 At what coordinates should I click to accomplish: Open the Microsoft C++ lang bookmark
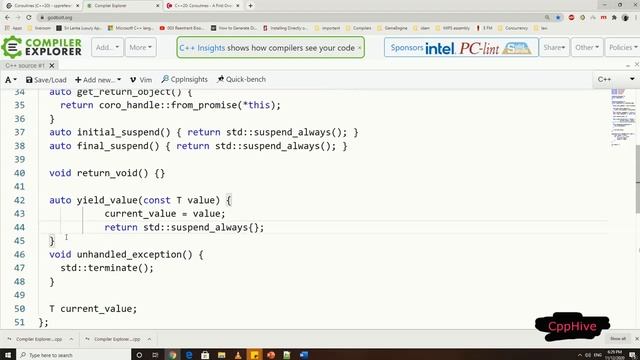pyautogui.click(x=131, y=28)
